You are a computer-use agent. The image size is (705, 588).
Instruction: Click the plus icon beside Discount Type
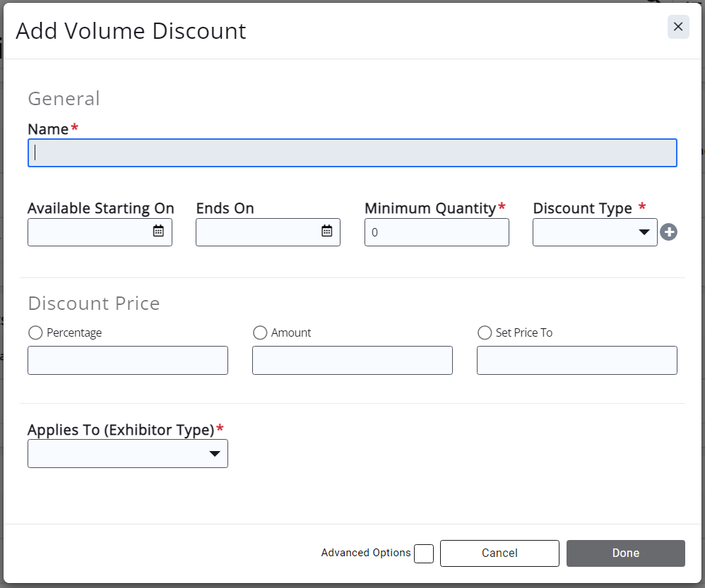click(668, 232)
